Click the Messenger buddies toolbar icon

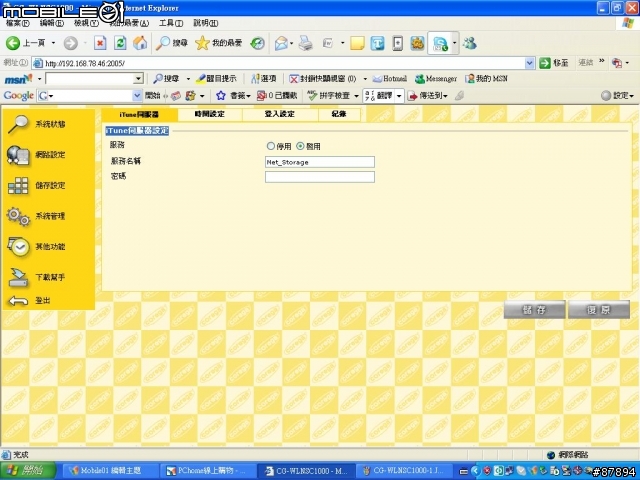point(470,43)
